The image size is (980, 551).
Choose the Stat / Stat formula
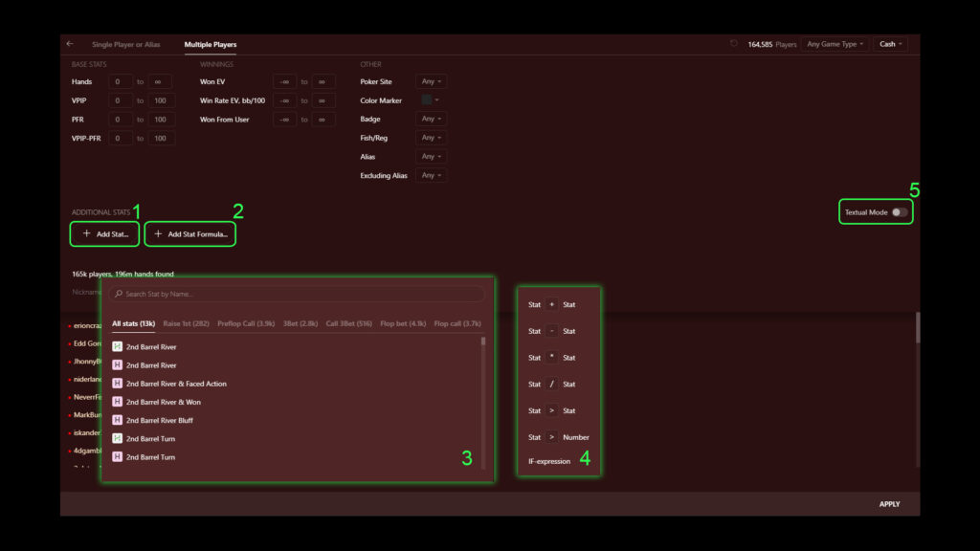[552, 385]
